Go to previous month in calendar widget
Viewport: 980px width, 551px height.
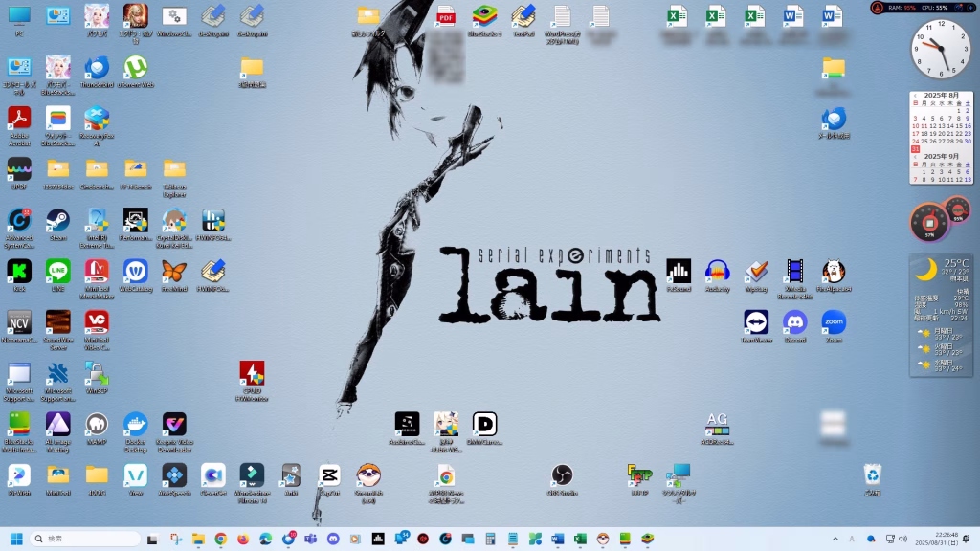[915, 96]
